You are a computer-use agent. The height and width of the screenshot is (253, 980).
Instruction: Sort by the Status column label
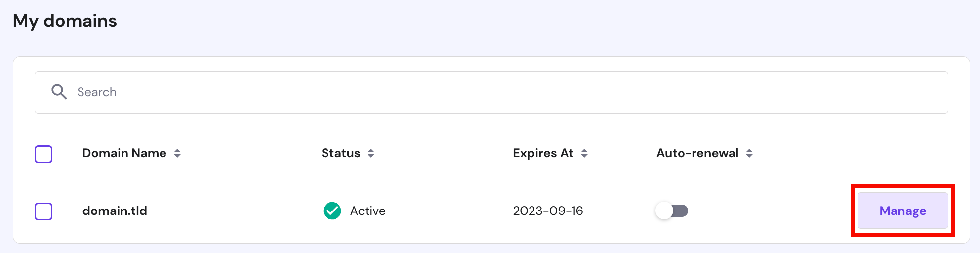[x=340, y=153]
